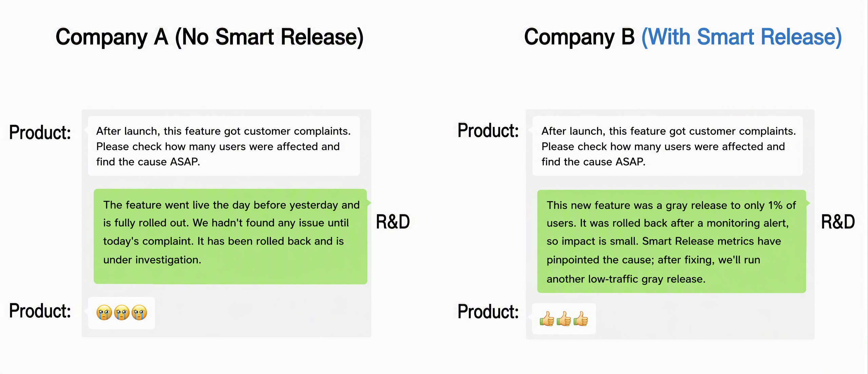Viewport: 868px width, 374px height.
Task: Click the middle crying emoji
Action: click(x=122, y=312)
